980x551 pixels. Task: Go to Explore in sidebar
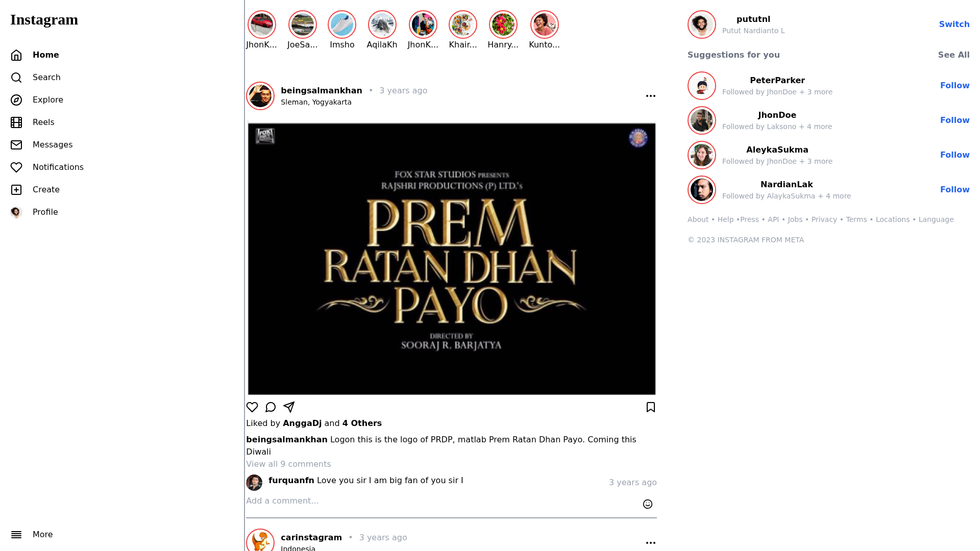[x=48, y=100]
